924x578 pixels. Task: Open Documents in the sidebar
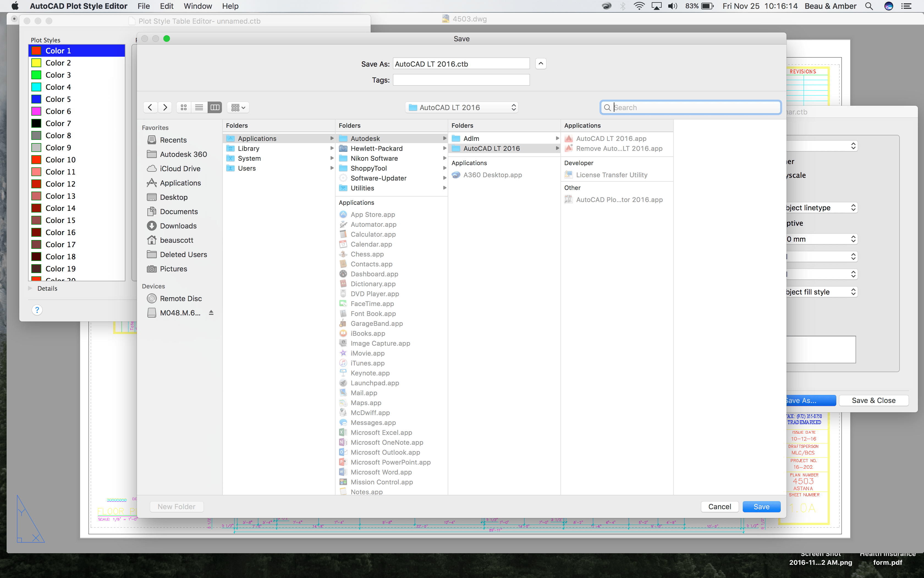(172, 211)
